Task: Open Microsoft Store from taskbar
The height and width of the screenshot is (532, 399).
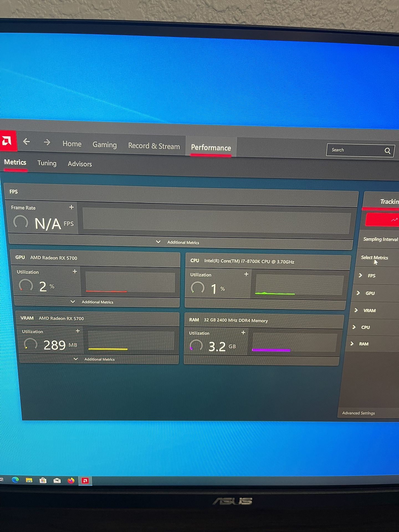Action: coord(43,480)
